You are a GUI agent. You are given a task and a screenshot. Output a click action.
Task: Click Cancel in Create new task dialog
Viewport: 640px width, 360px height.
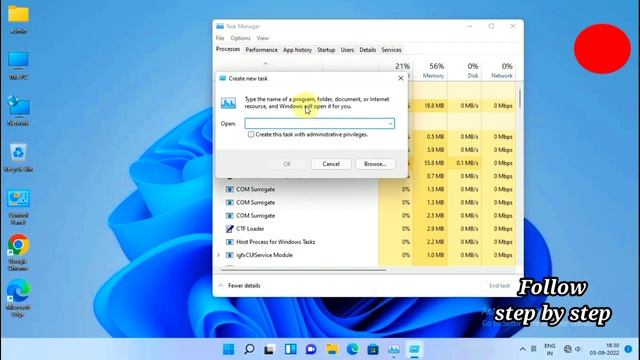331,164
